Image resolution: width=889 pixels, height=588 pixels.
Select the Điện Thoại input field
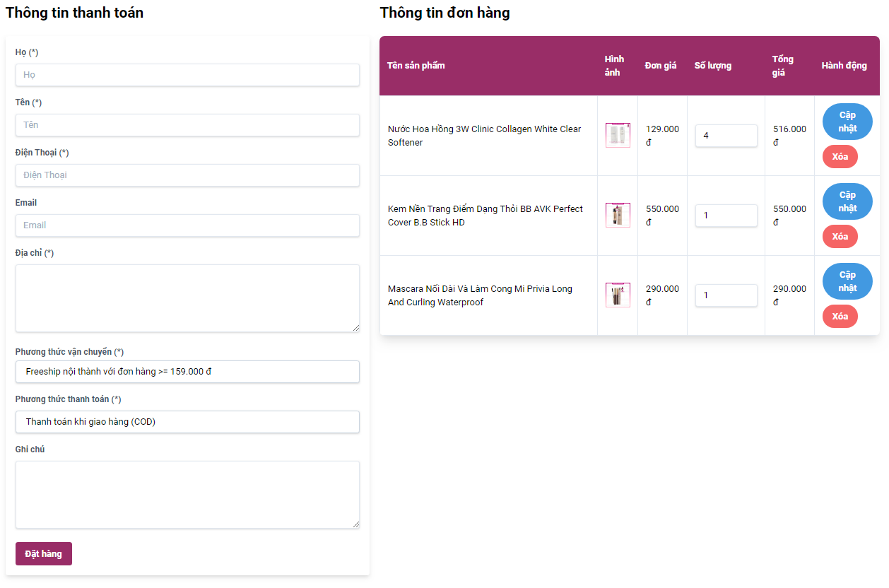[187, 175]
